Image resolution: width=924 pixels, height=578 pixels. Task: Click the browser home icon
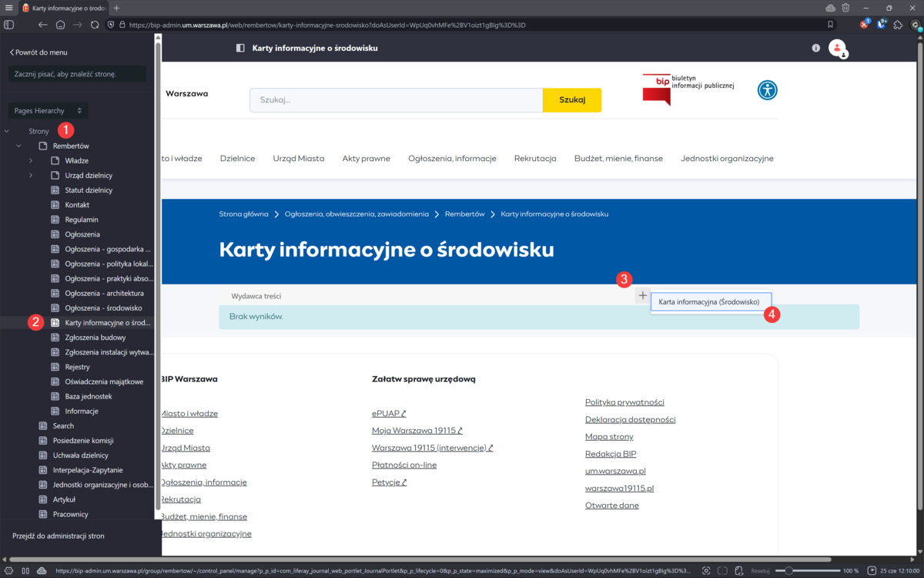(60, 25)
